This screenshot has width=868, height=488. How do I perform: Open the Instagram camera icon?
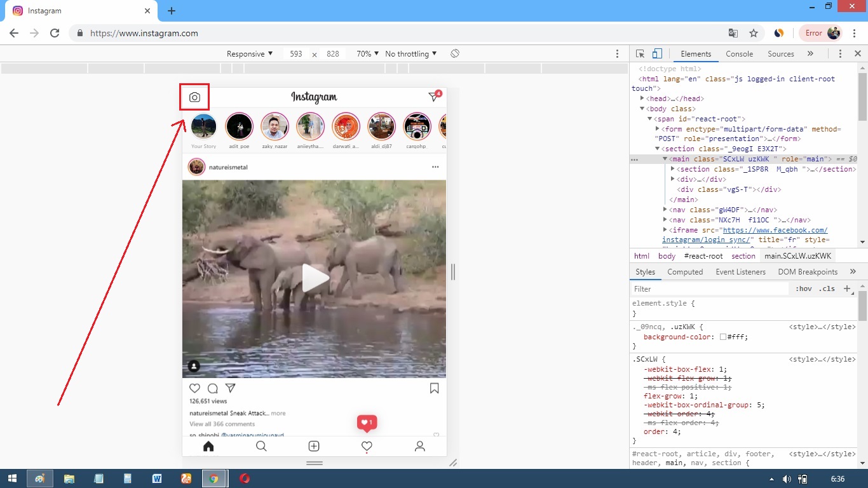click(194, 97)
